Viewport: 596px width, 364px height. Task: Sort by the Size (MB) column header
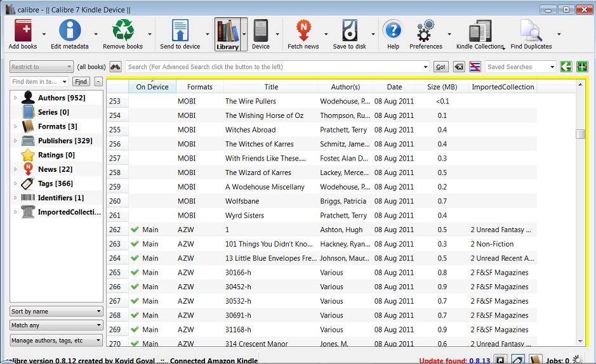click(442, 86)
